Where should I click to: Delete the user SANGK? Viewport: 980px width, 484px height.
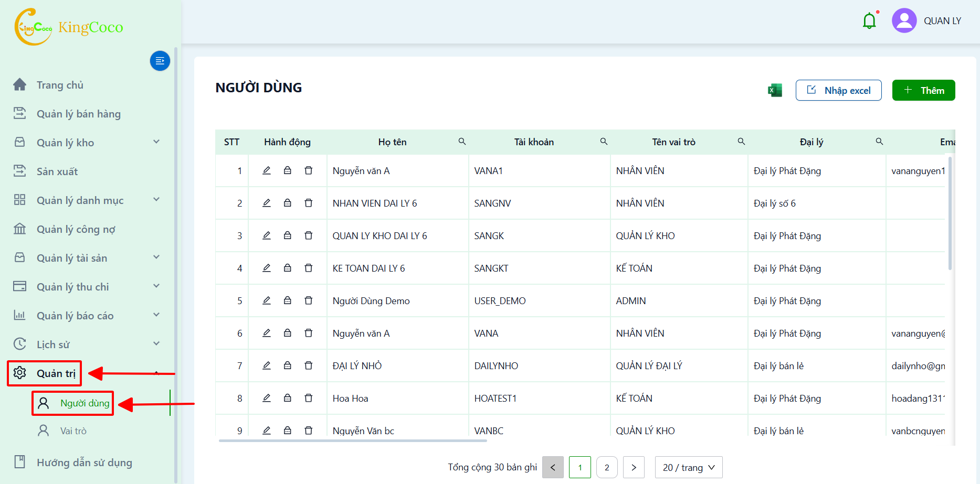point(309,235)
